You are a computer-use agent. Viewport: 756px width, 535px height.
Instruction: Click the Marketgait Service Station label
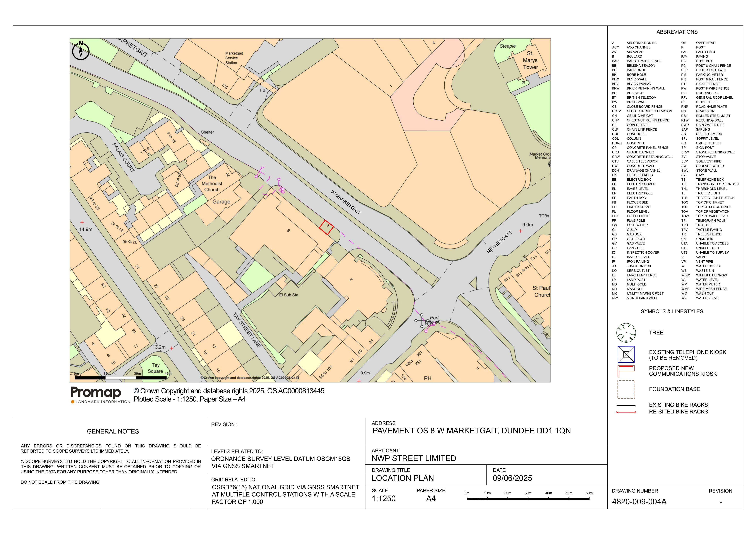234,58
